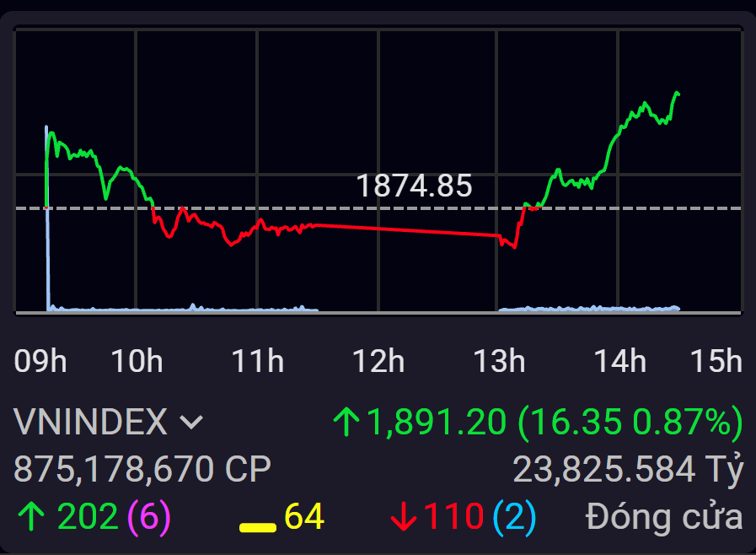This screenshot has width=756, height=555.
Task: Click the index value 1,891.20 (16.35 0.87%)
Action: pos(555,423)
